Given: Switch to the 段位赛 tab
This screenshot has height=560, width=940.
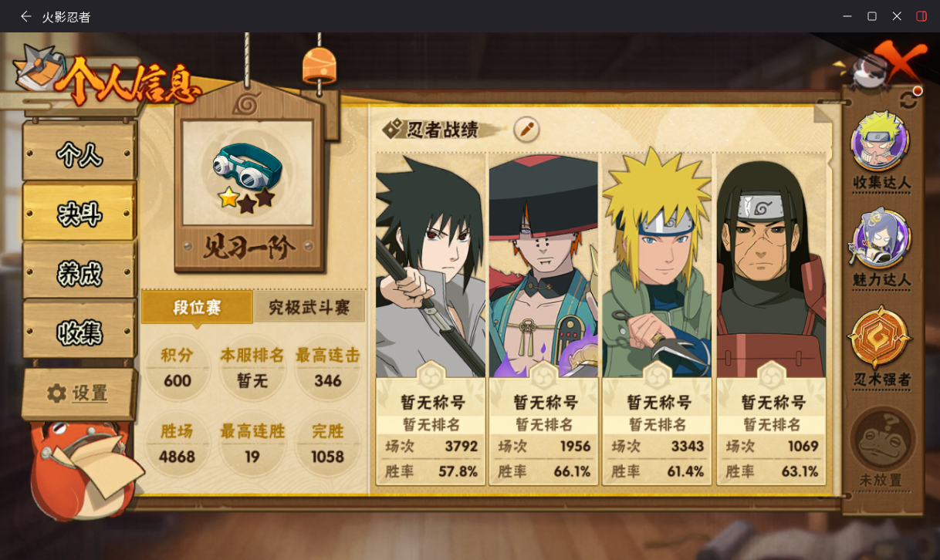Looking at the screenshot, I should coord(197,307).
